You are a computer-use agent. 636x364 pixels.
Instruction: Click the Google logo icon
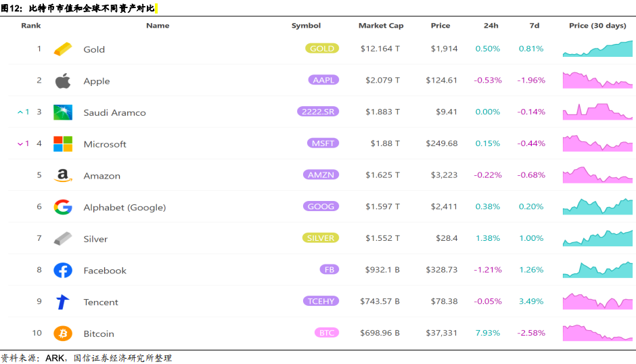click(x=63, y=207)
